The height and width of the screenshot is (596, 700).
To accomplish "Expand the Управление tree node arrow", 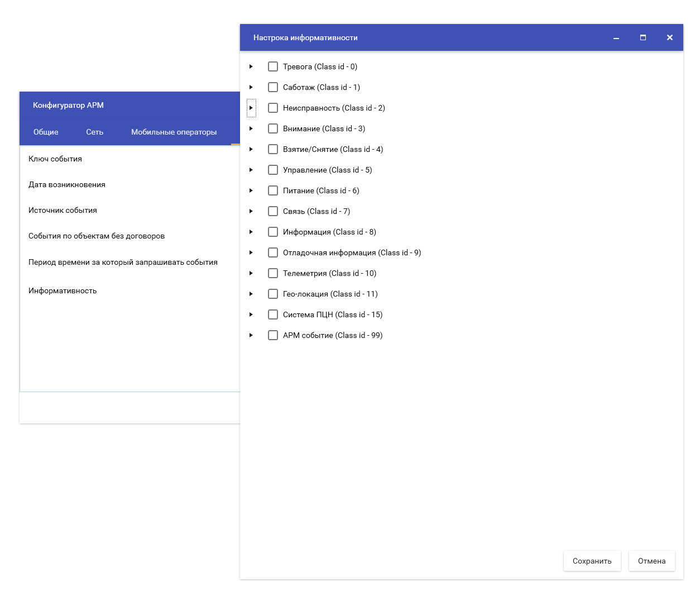I will tap(251, 170).
